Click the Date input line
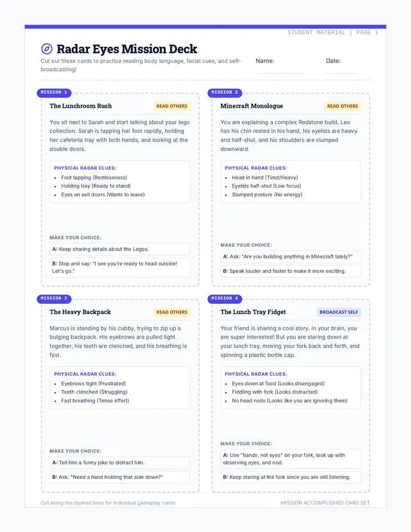Image resolution: width=411 pixels, height=532 pixels. point(342,69)
